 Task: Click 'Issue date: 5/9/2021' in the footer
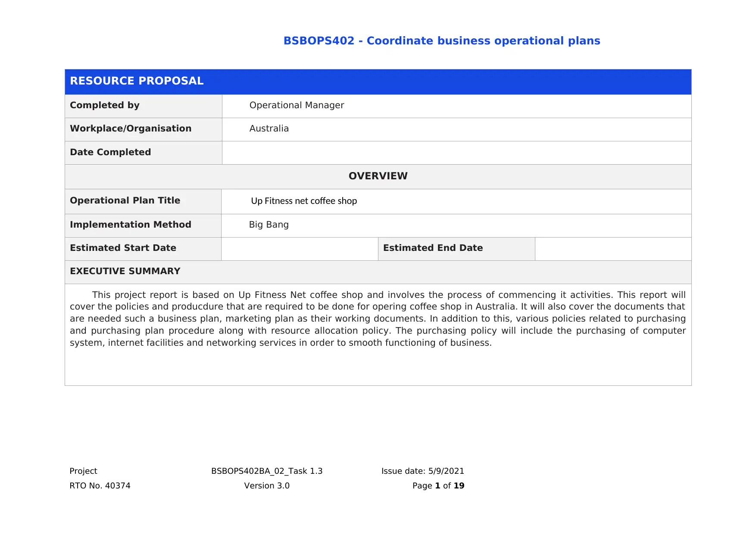[422, 471]
